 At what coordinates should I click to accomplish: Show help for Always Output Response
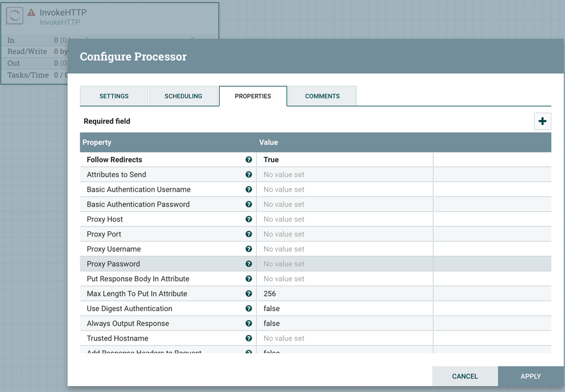coord(249,324)
